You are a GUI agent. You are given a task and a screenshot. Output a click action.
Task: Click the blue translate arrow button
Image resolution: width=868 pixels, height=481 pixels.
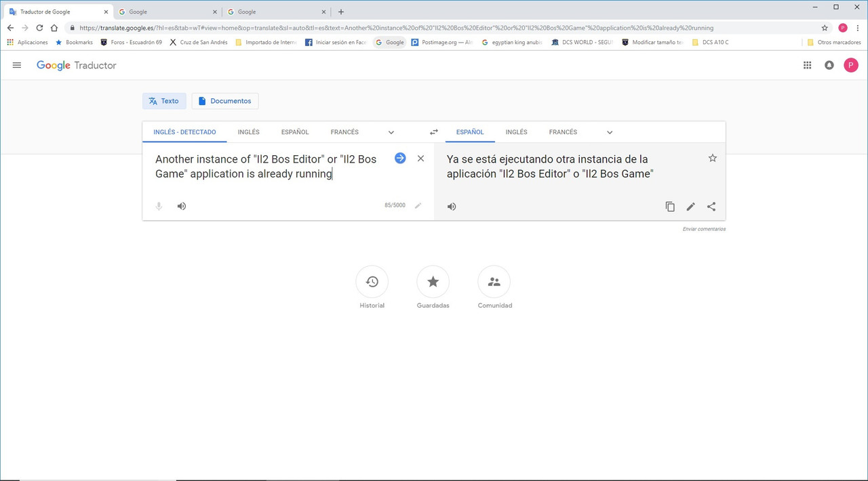tap(400, 158)
